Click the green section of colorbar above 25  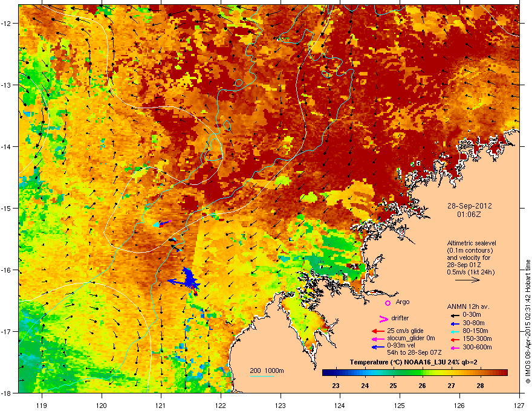pyautogui.click(x=394, y=373)
